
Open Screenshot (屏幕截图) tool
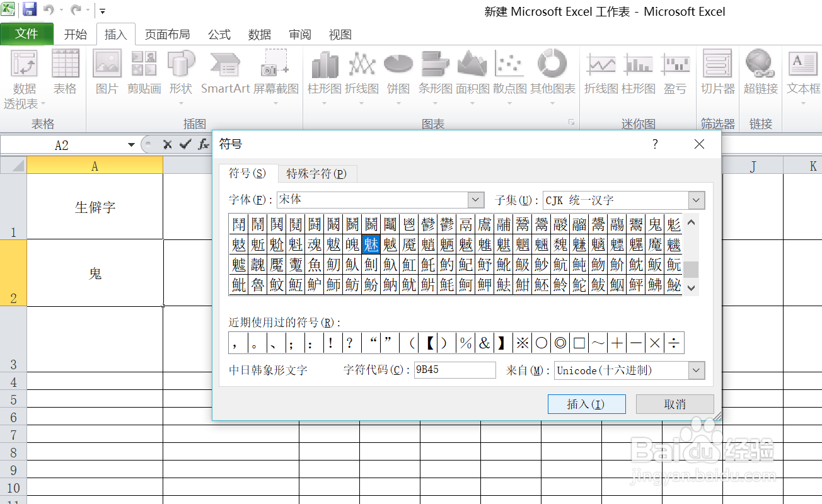(x=276, y=77)
